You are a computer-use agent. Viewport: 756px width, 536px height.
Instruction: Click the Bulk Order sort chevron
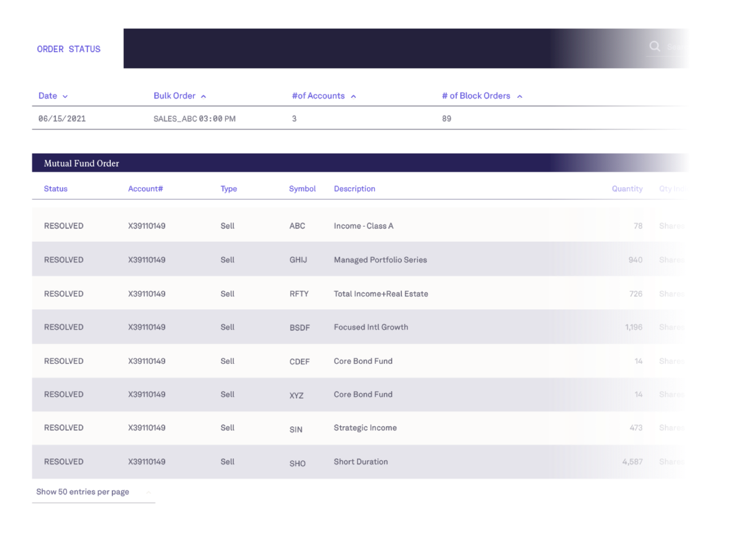coord(203,96)
